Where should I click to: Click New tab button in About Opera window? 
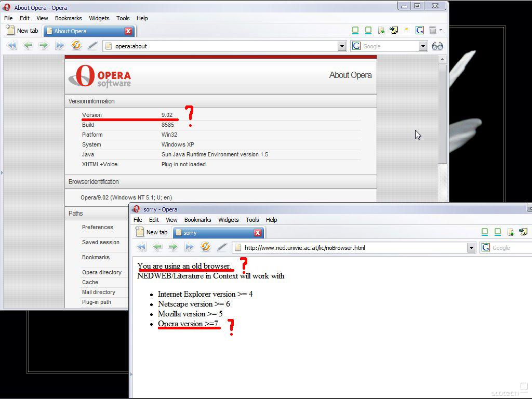click(22, 31)
